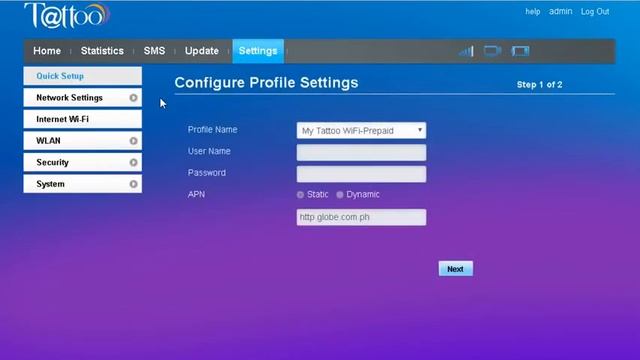Go to the Home tab
The image size is (640, 360).
tap(47, 51)
